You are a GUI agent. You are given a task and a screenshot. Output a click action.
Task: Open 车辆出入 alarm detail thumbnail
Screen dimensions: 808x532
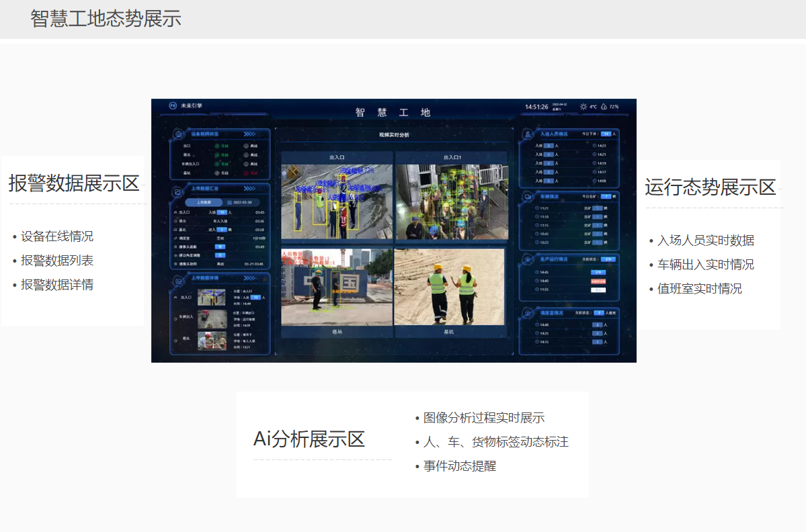(x=212, y=318)
